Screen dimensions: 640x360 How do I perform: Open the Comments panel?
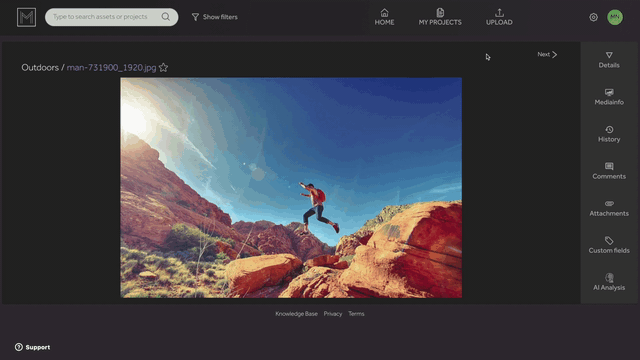pos(609,171)
